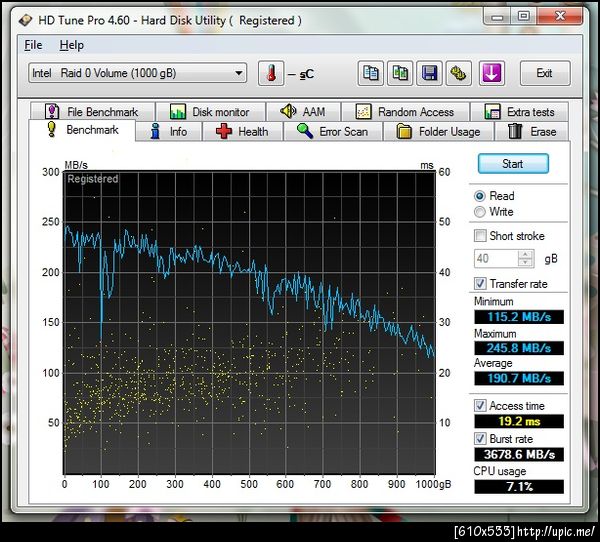
Task: Open the Health tab with red cross icon
Action: click(241, 131)
